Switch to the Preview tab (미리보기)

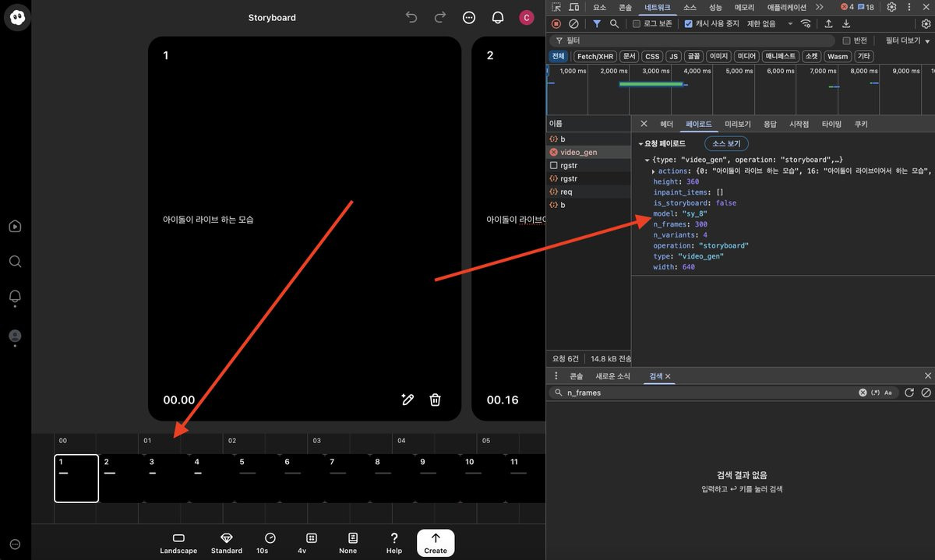(738, 124)
